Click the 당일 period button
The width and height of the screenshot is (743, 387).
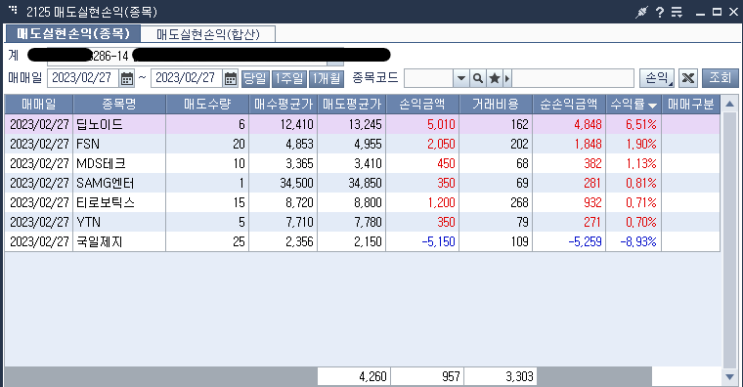pyautogui.click(x=255, y=78)
